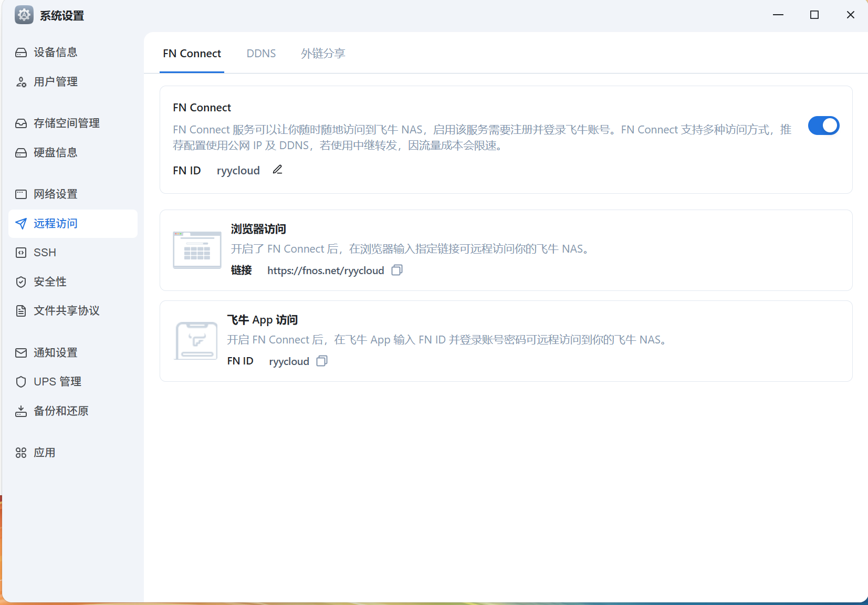This screenshot has height=605, width=868.
Task: Click the https://fnos.net/ryycloud link text
Action: [x=326, y=270]
